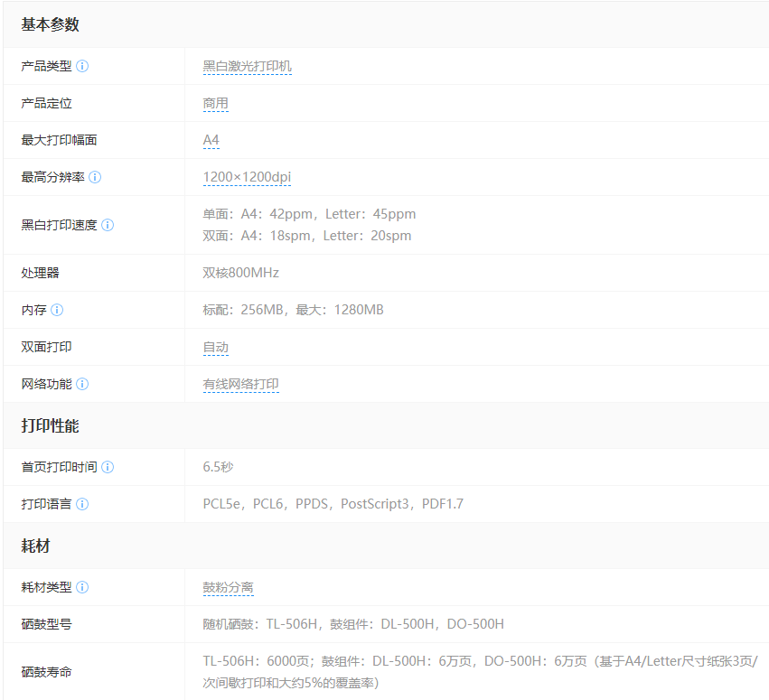The height and width of the screenshot is (700, 769).
Task: Click the 打印性能 section header
Action: click(x=51, y=426)
